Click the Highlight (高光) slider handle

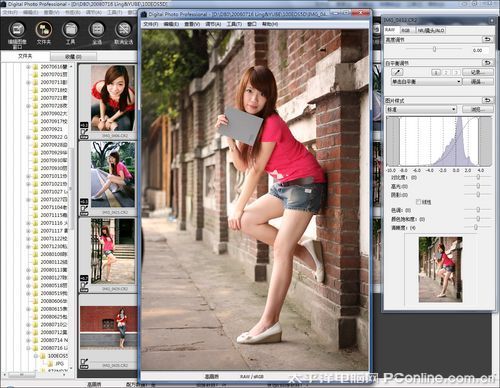click(x=478, y=186)
